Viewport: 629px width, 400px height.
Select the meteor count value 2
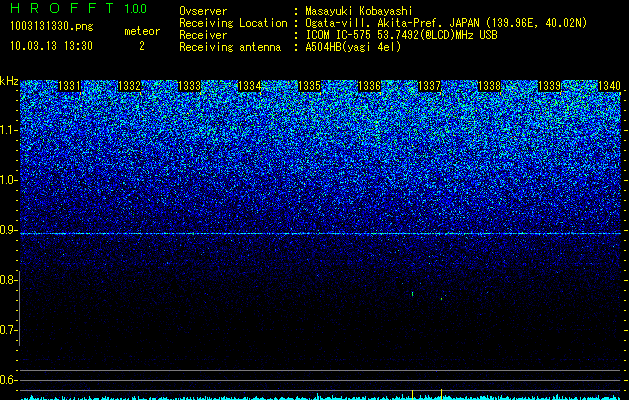click(142, 46)
